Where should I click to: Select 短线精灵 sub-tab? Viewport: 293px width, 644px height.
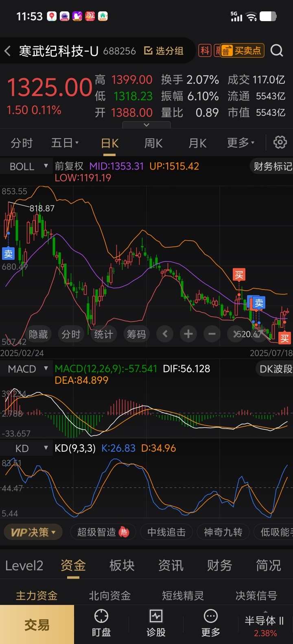(183, 596)
